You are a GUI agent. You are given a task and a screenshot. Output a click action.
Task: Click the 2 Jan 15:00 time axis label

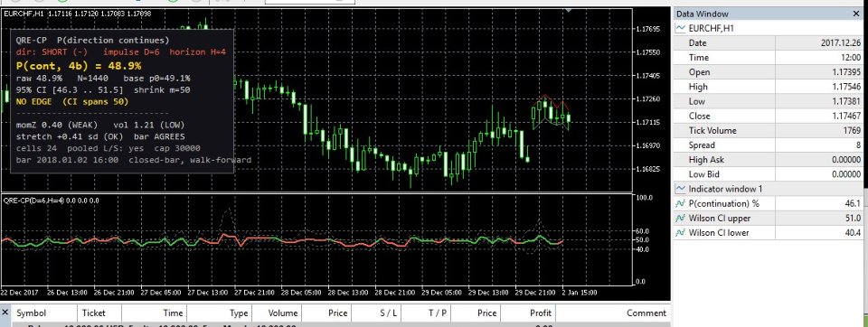click(x=580, y=292)
